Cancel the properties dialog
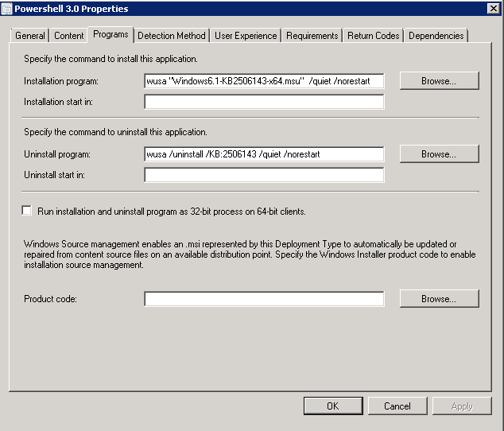Image resolution: width=504 pixels, height=431 pixels. (397, 406)
